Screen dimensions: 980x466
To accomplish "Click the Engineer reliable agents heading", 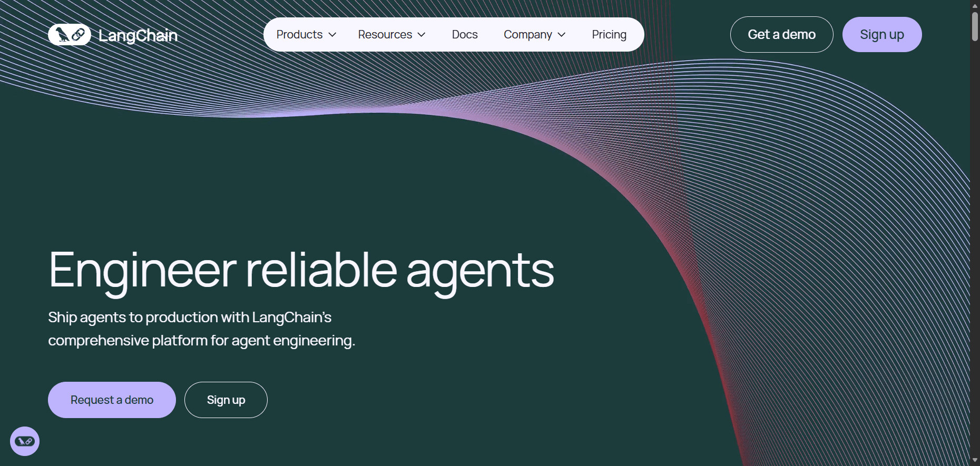I will (x=301, y=270).
